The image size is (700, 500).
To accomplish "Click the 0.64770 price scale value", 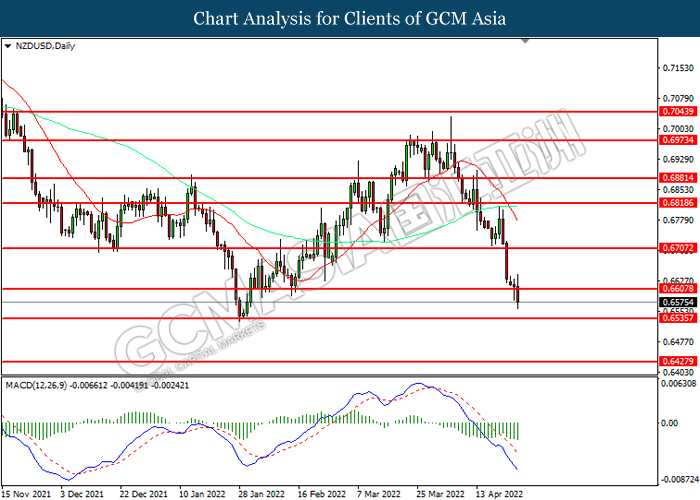I will point(678,342).
